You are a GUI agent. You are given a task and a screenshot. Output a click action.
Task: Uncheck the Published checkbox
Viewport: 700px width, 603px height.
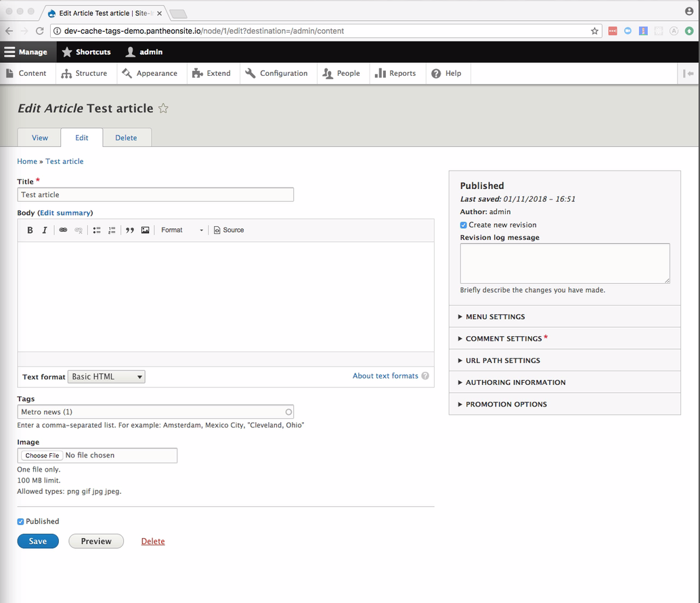(20, 521)
